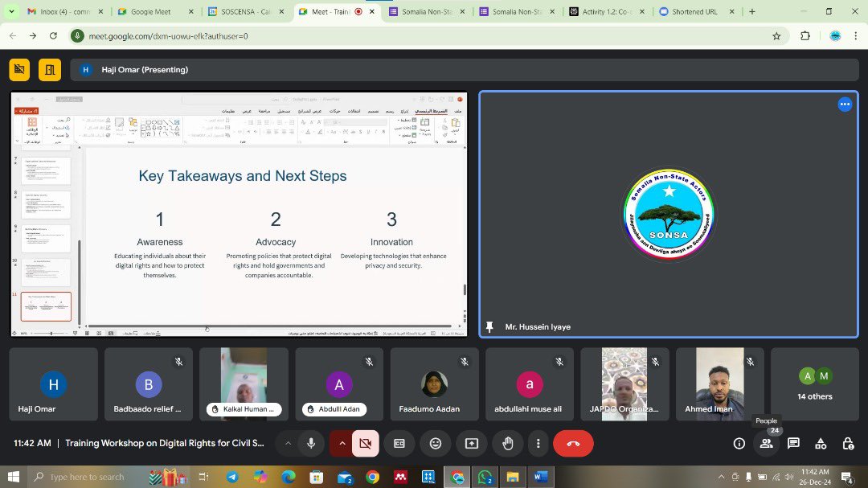Select slide 11 thumbnail in shared PowerPoint
The width and height of the screenshot is (868, 488).
click(x=46, y=307)
